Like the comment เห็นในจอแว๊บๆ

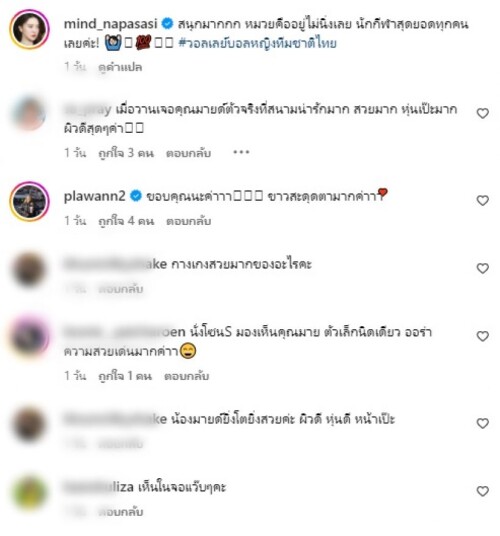click(482, 491)
